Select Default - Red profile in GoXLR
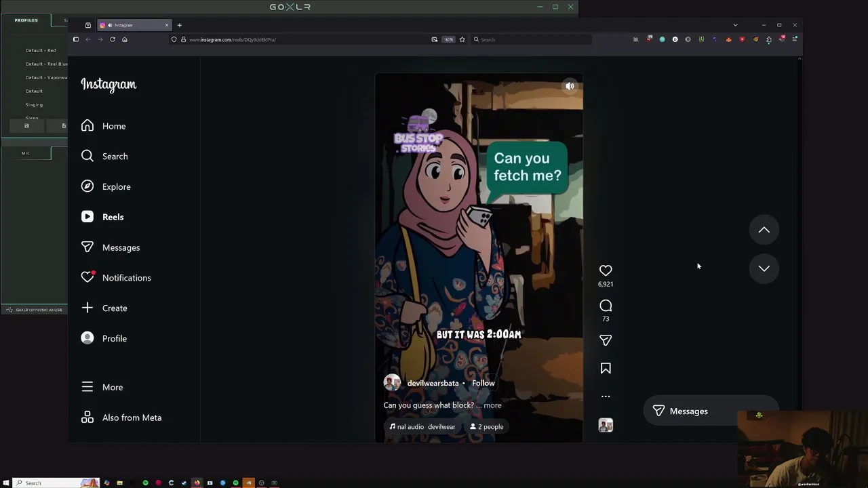This screenshot has width=868, height=488. click(x=41, y=50)
